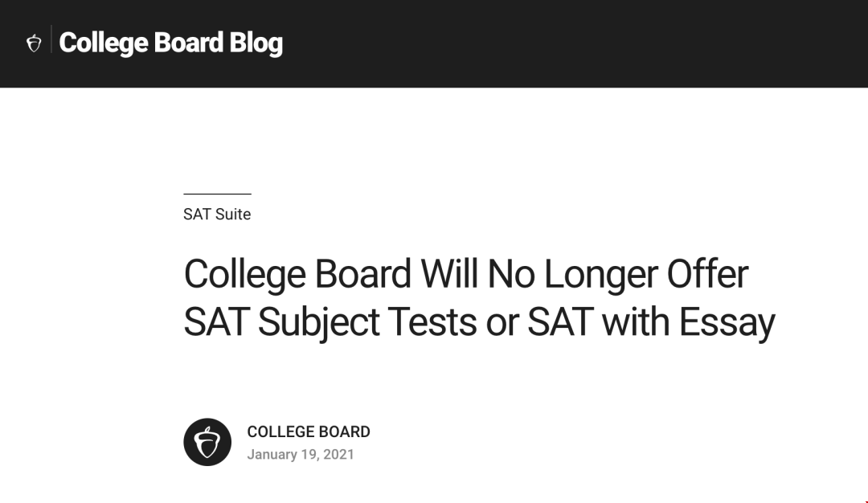The width and height of the screenshot is (868, 503).
Task: Open the COLLEGE BOARD author name
Action: (x=309, y=431)
